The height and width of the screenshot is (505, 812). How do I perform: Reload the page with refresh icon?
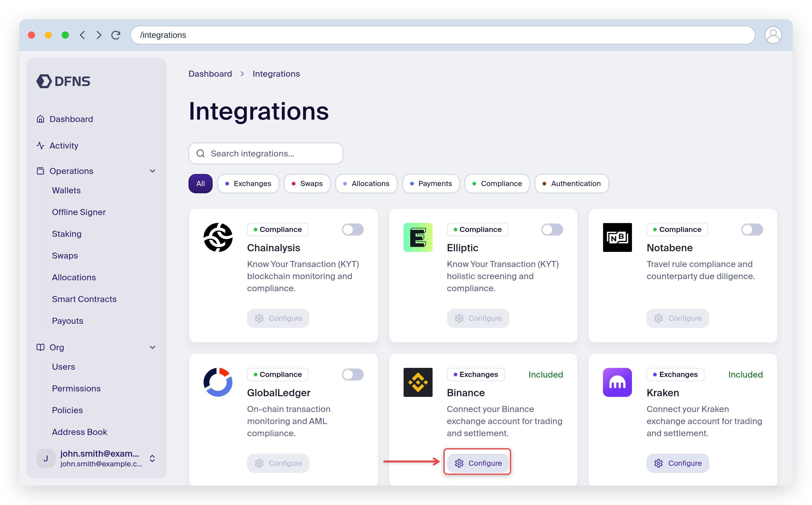click(x=116, y=35)
